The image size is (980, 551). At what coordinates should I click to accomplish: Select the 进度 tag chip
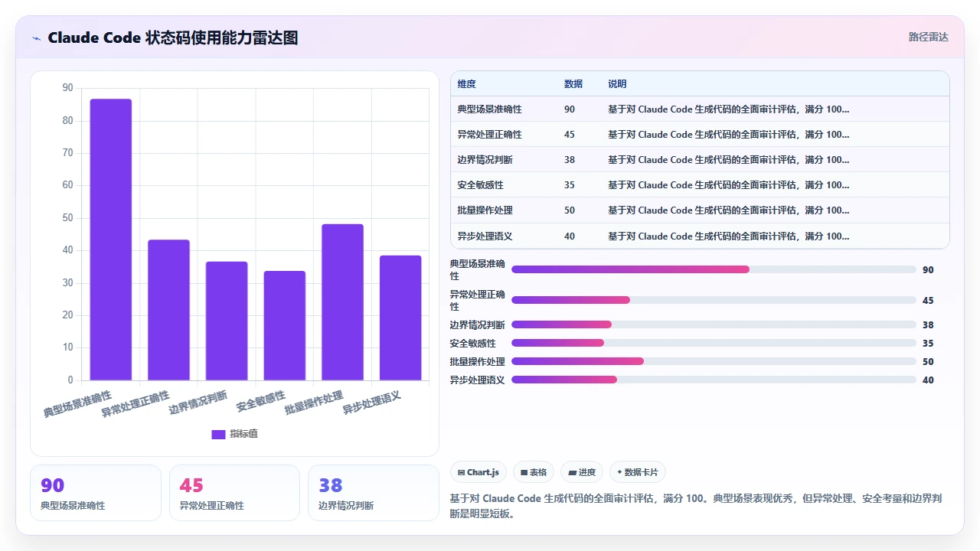(582, 472)
